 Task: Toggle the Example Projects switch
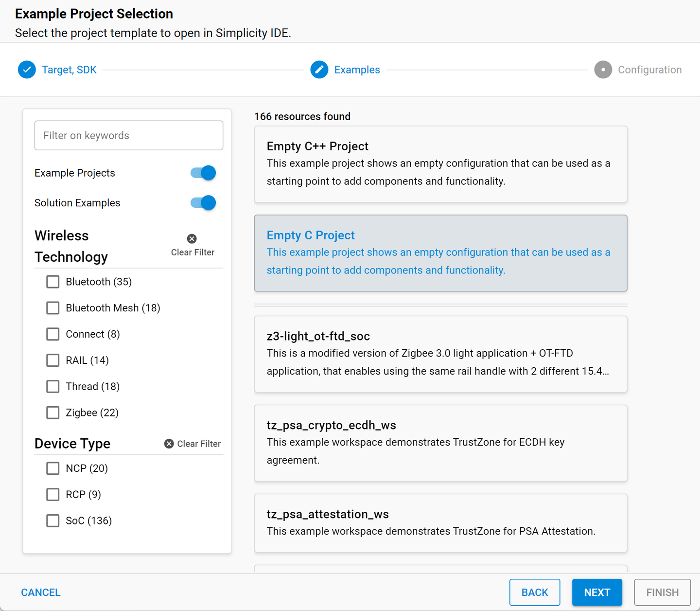click(203, 173)
